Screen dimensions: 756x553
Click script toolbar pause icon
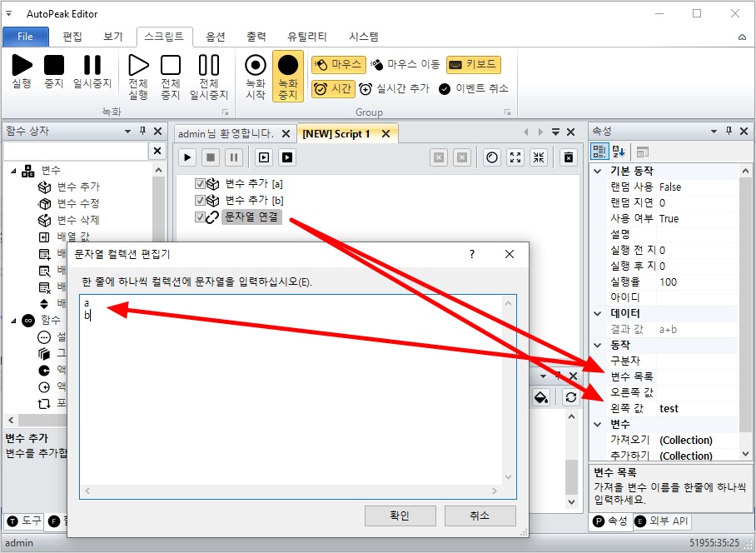(234, 157)
